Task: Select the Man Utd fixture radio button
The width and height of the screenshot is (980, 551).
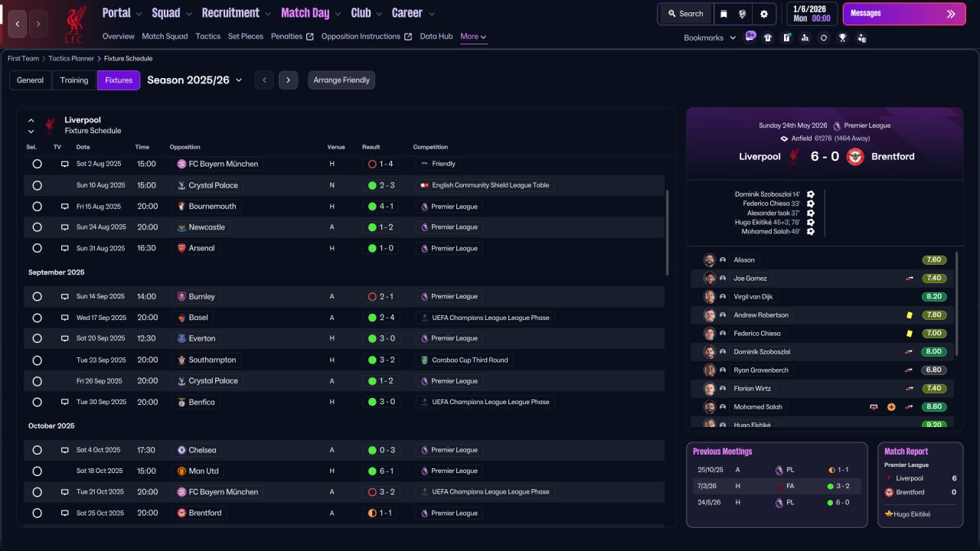Action: coord(37,471)
